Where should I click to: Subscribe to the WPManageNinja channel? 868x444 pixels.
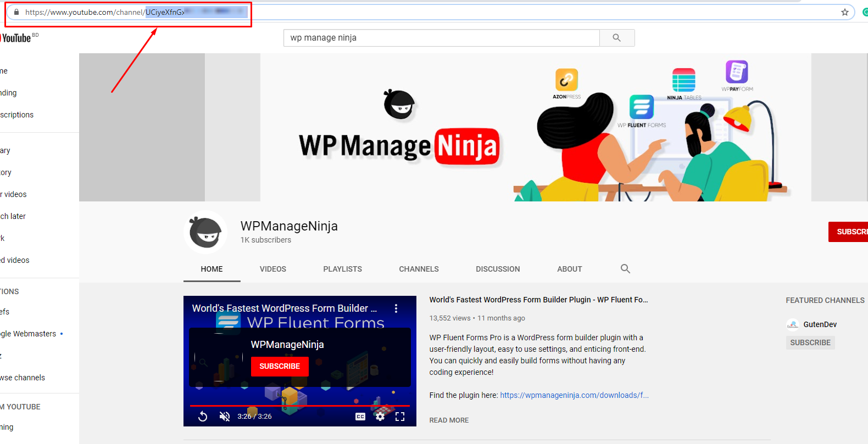point(848,232)
